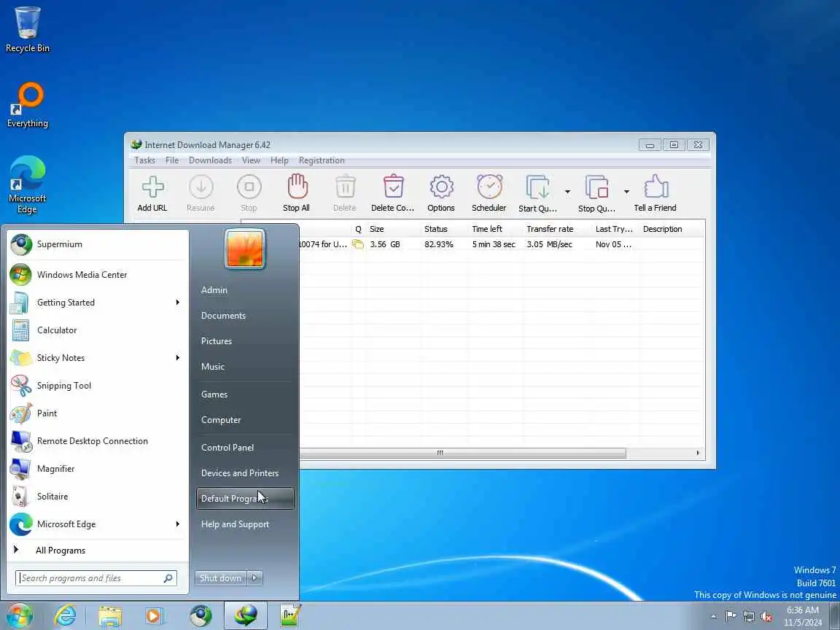Open Everything desktop shortcut
The height and width of the screenshot is (630, 840).
[x=27, y=105]
